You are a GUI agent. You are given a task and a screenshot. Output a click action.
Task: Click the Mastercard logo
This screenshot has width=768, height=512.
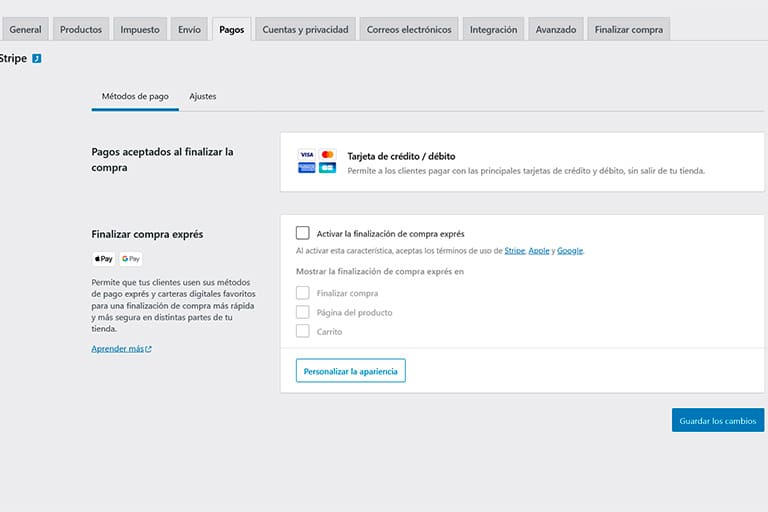click(328, 154)
